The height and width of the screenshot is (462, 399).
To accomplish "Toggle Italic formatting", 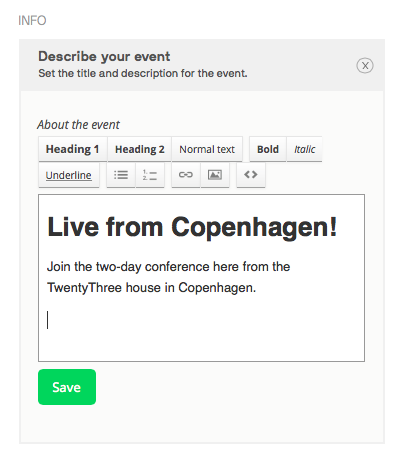I will click(304, 149).
